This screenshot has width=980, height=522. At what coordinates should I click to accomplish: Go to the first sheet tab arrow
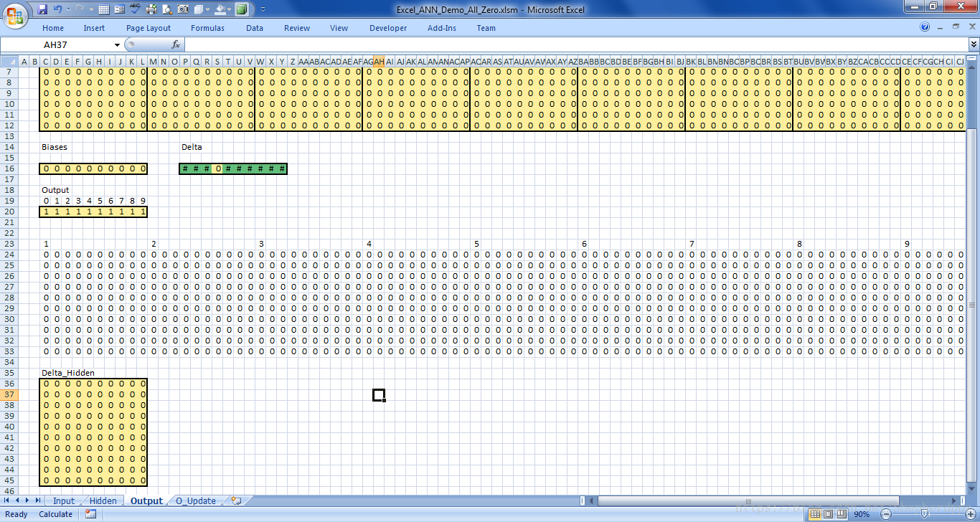tap(8, 500)
